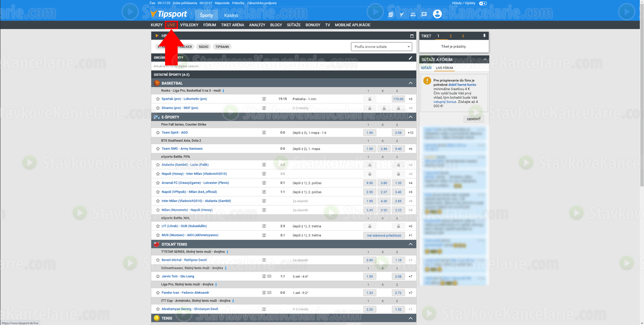
Task: Open the Zákaznícka podpora link
Action: (x=262, y=3)
